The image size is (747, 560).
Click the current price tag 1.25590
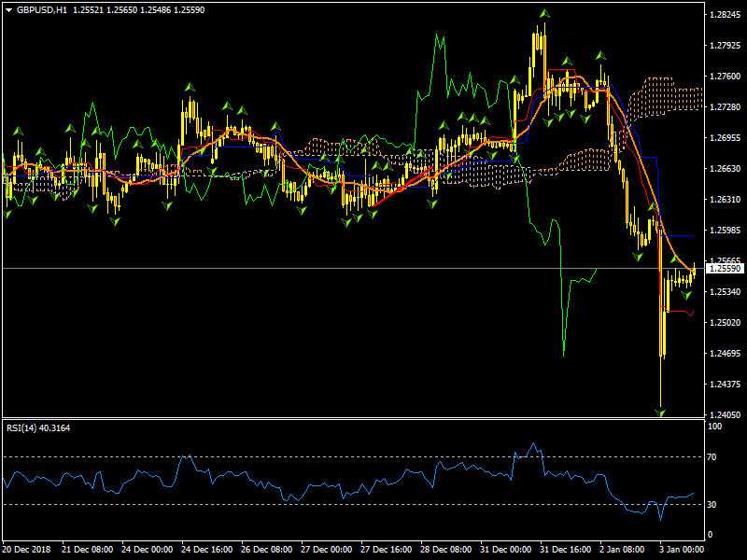(725, 269)
